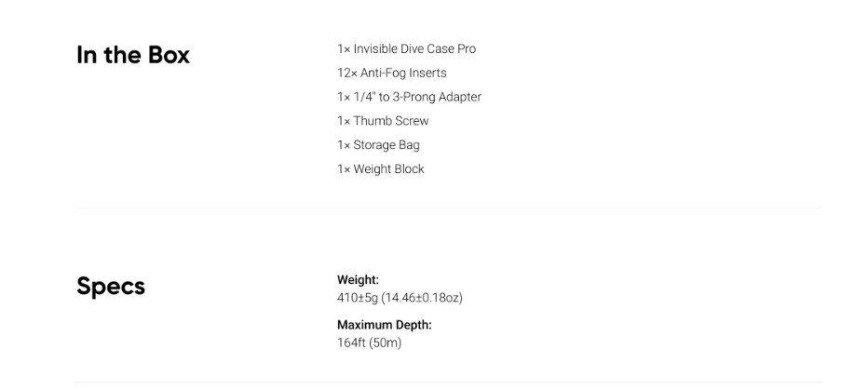Click the Thumb Screw list item
The height and width of the screenshot is (390, 868).
click(x=383, y=121)
